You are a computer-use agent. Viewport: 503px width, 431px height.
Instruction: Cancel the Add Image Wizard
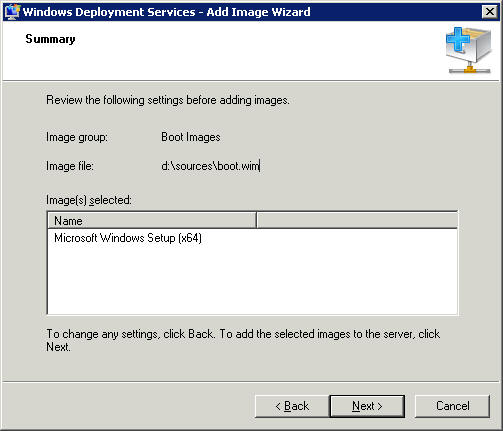[452, 406]
